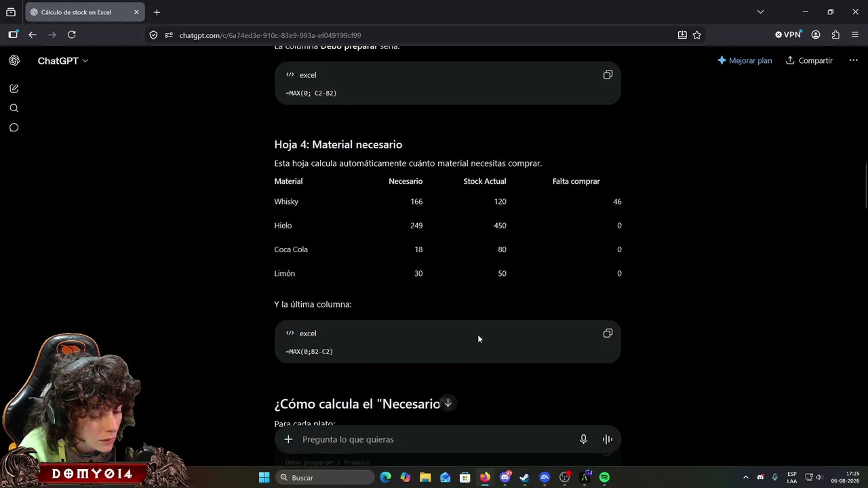The width and height of the screenshot is (868, 488).
Task: Open the Windows Start menu
Action: tap(264, 477)
